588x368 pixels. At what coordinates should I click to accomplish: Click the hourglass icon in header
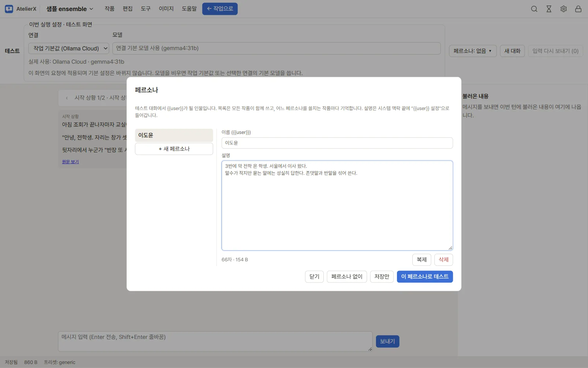click(549, 9)
